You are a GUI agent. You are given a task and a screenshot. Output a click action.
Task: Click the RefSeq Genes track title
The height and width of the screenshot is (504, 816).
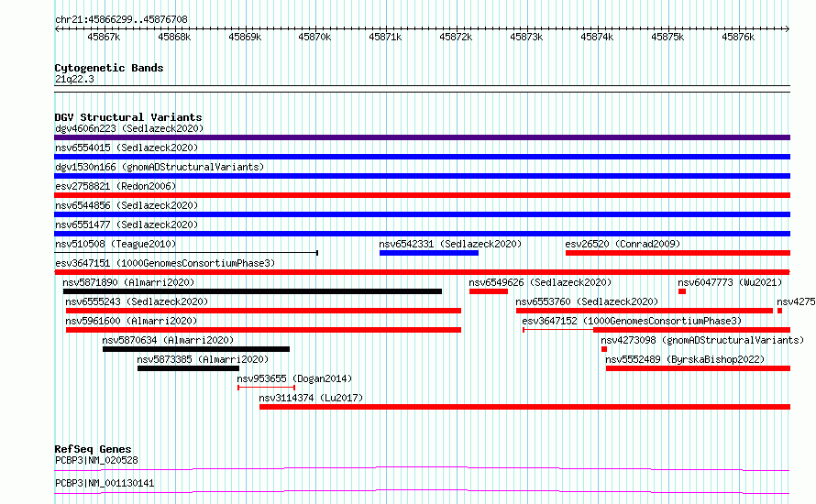pos(93,449)
